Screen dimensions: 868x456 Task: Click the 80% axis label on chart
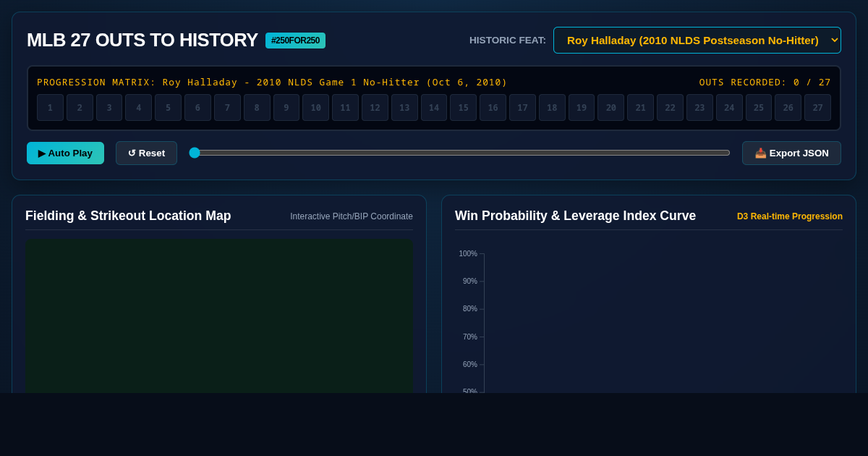pos(470,309)
